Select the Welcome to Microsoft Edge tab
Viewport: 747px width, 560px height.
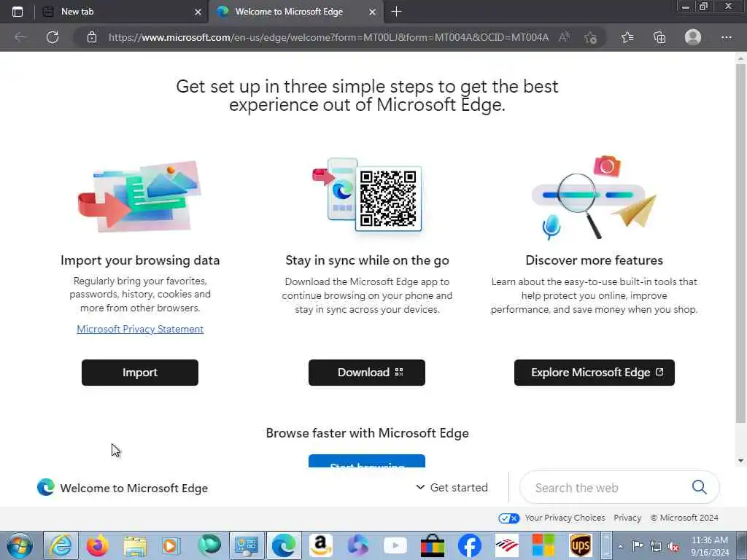pyautogui.click(x=295, y=12)
